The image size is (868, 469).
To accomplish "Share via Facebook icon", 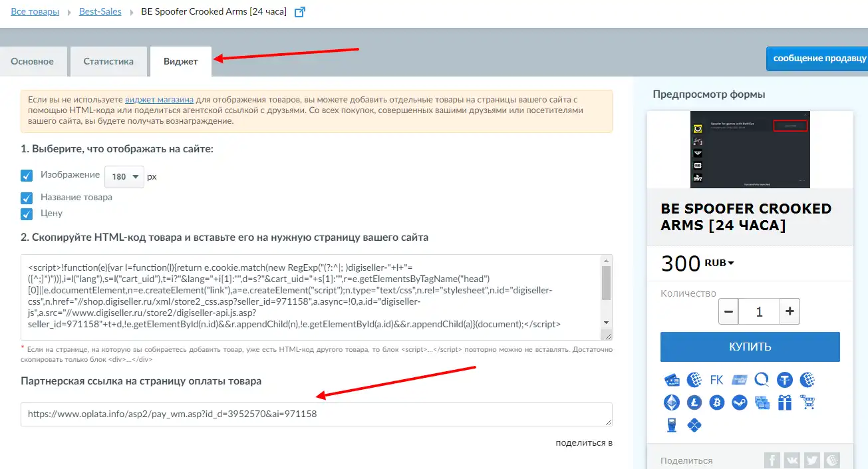I will coord(772,460).
